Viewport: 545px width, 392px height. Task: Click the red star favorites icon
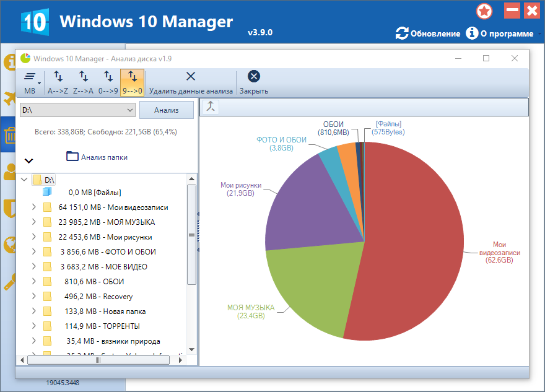(484, 12)
